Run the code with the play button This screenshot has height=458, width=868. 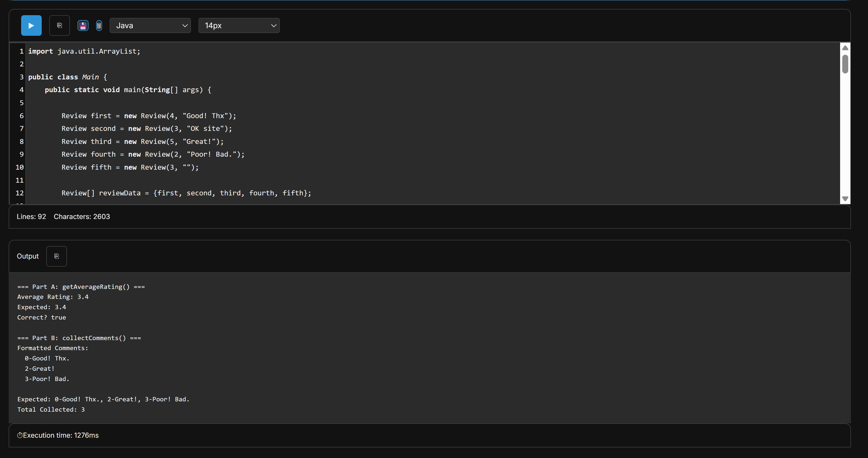point(31,26)
